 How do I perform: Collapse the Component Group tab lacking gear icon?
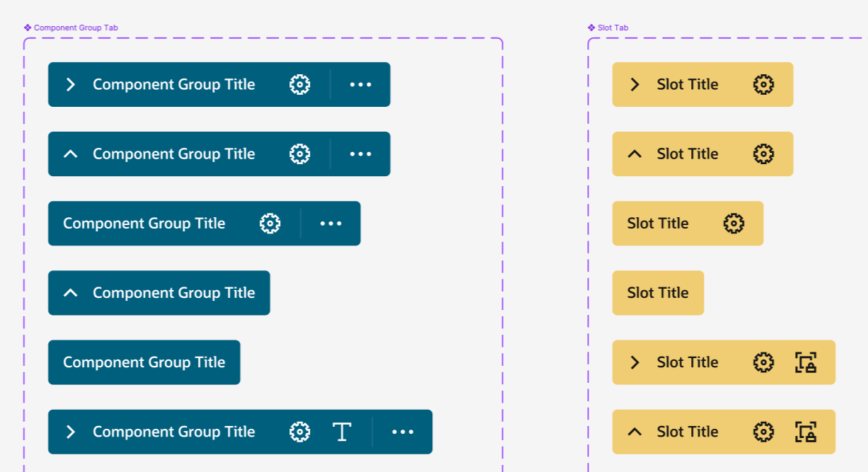[x=70, y=292]
